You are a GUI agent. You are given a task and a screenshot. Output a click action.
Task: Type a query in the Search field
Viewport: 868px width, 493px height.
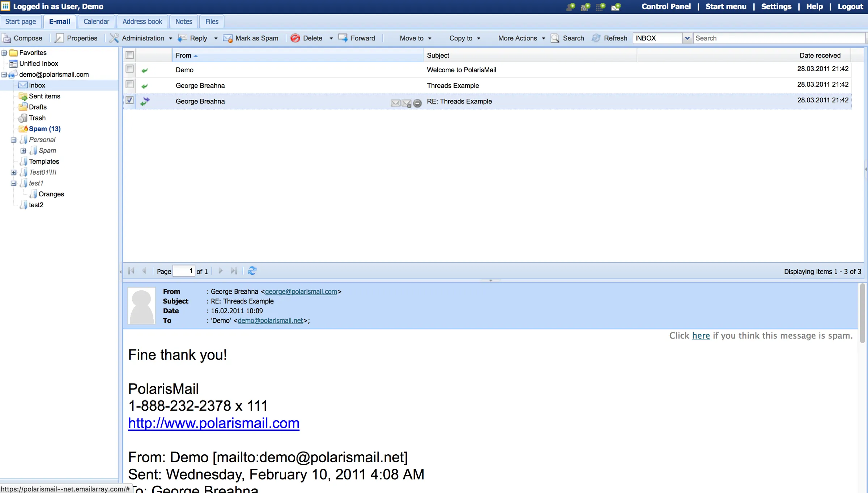tap(778, 38)
